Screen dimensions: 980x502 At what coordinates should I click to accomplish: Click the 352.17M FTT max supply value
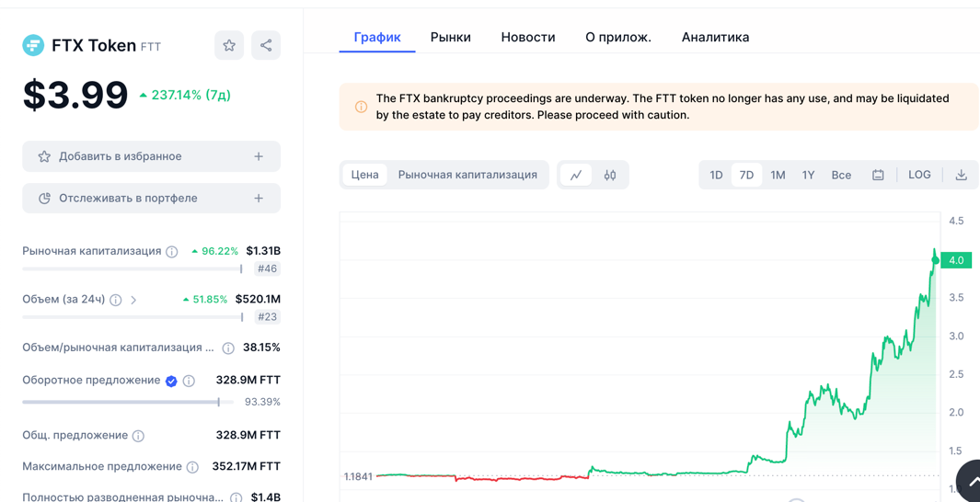[x=245, y=466]
